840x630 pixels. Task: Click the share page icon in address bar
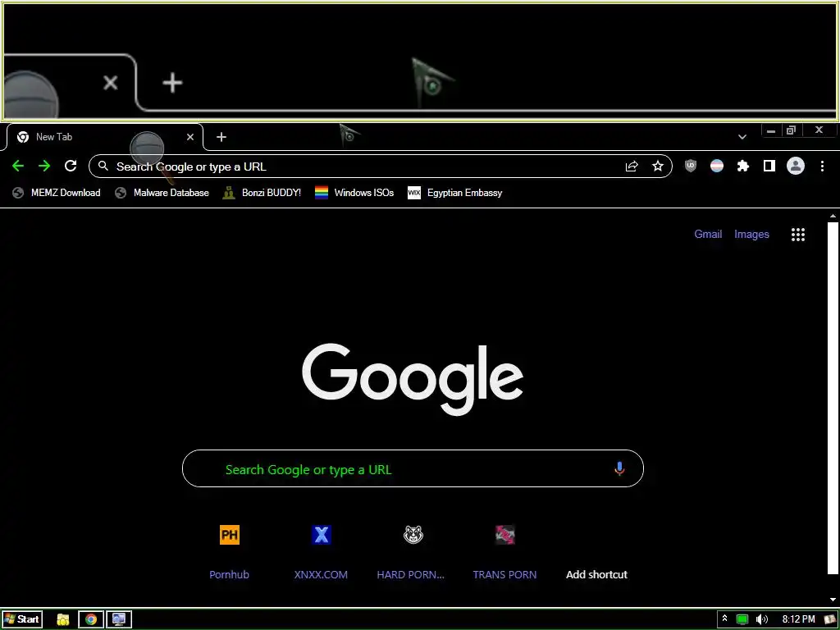632,167
